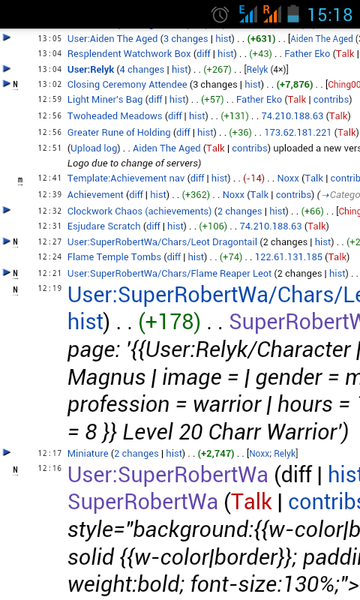Open Father Eko user link on Light Miner's row
Screen dimensions: 360x600
[259, 99]
